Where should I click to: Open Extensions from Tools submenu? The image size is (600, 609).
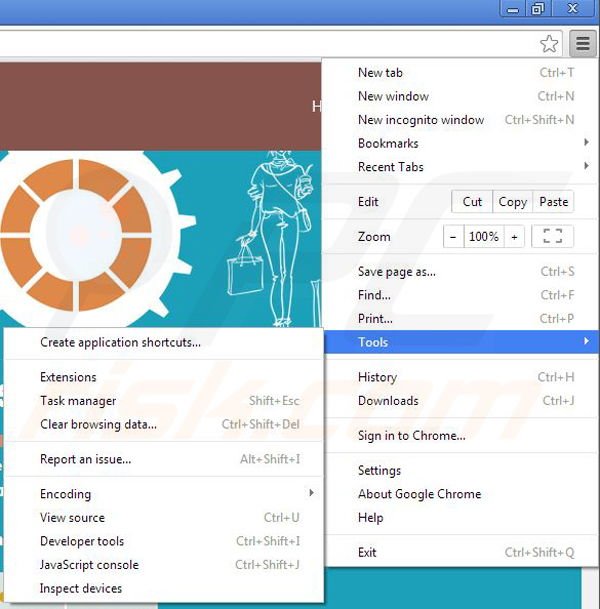(68, 377)
